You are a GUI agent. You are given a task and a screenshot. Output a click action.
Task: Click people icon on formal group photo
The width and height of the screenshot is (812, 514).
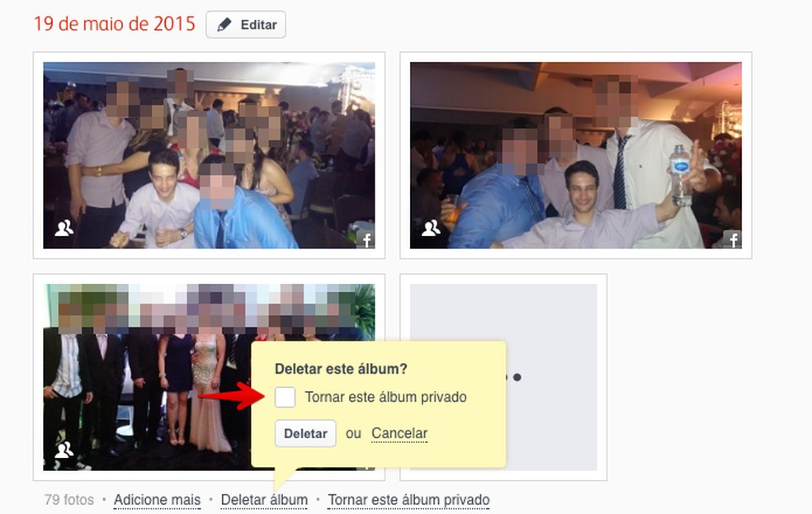[64, 450]
